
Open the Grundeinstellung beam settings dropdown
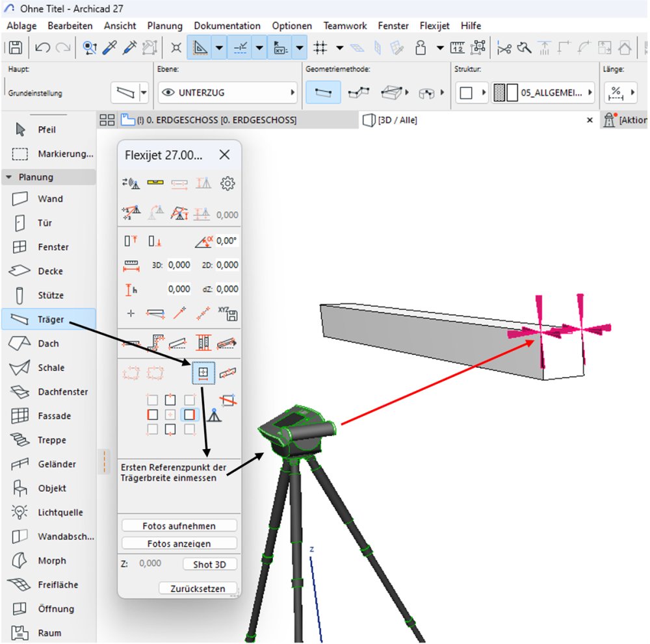coord(144,92)
